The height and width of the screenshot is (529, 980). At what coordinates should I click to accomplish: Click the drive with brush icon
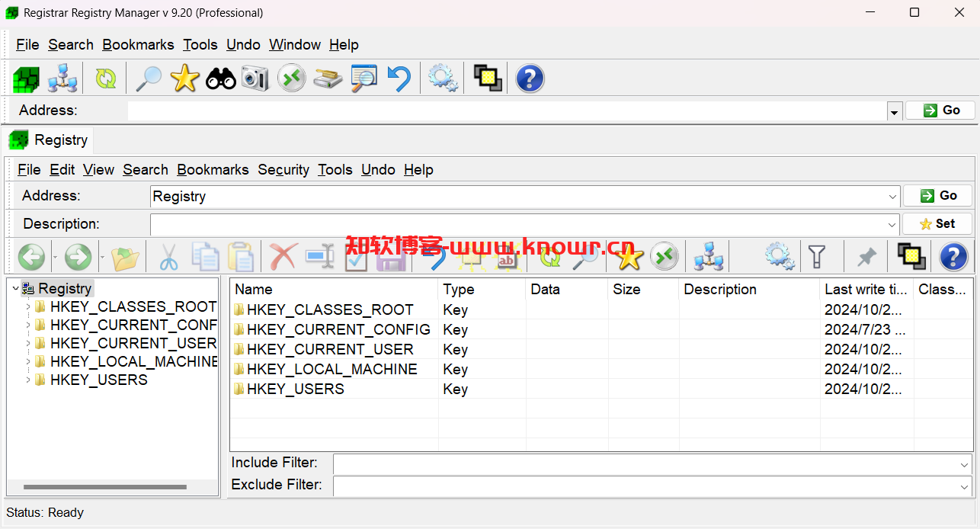pyautogui.click(x=328, y=79)
